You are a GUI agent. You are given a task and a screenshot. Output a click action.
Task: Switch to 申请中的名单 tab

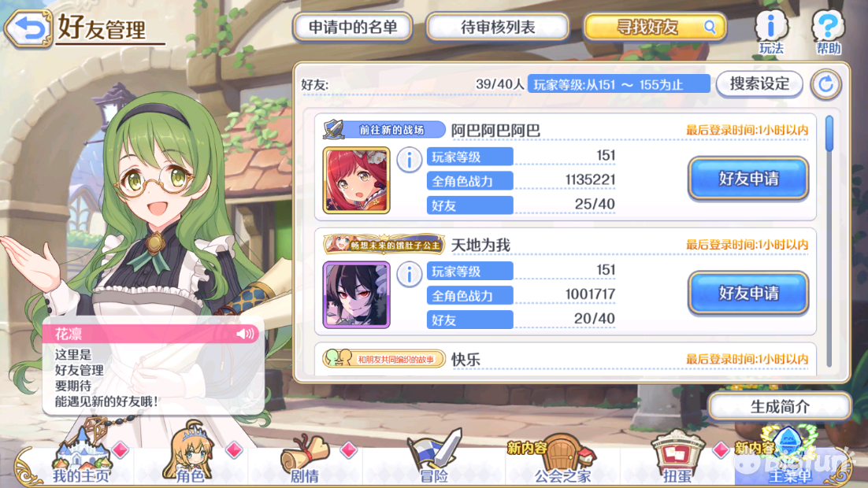(353, 27)
